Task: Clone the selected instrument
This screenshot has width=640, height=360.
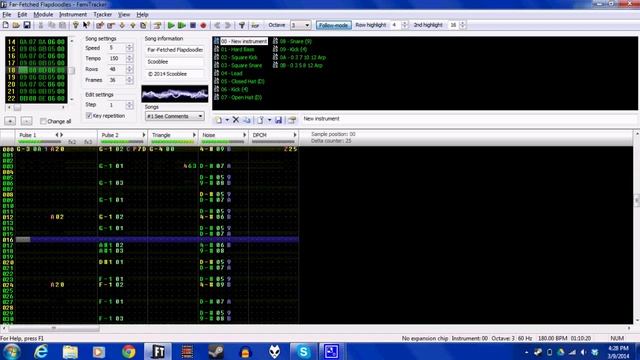Action: (247, 120)
